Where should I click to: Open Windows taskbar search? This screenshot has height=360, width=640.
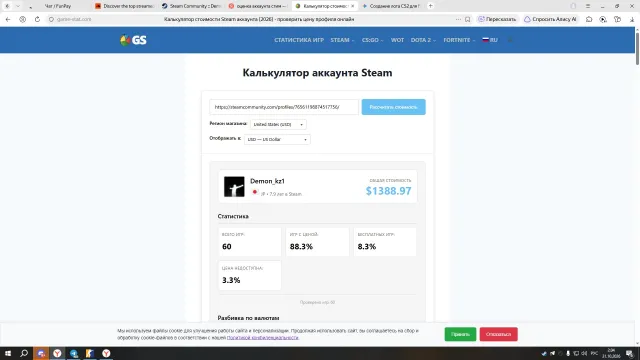pyautogui.click(x=24, y=353)
